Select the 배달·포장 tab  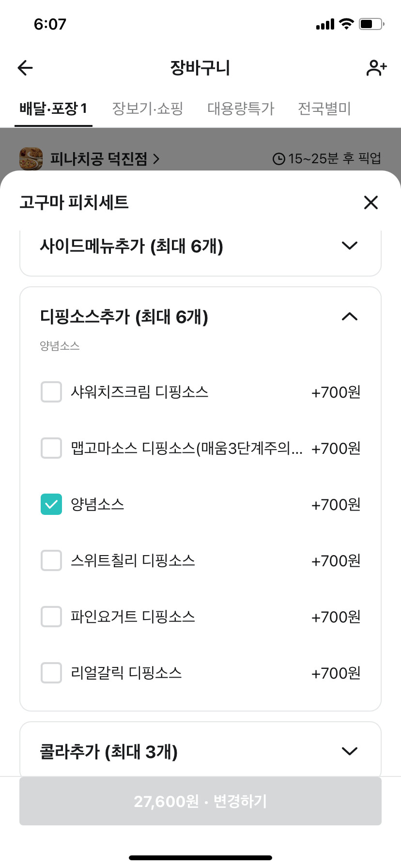click(x=53, y=108)
